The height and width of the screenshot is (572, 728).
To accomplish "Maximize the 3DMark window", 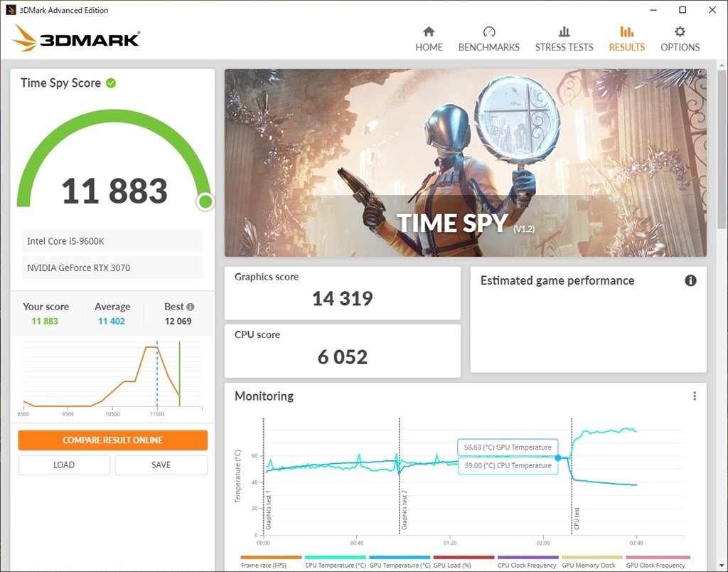I will point(682,10).
